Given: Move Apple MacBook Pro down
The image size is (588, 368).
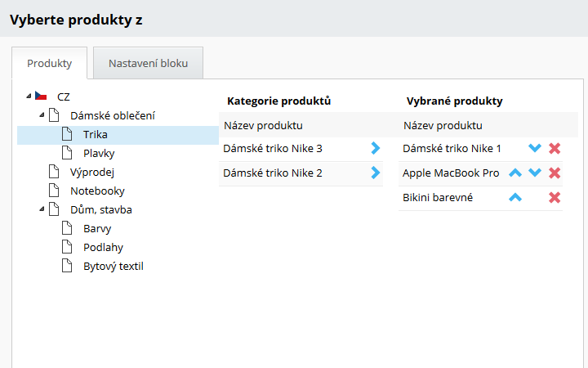Looking at the screenshot, I should tap(535, 173).
